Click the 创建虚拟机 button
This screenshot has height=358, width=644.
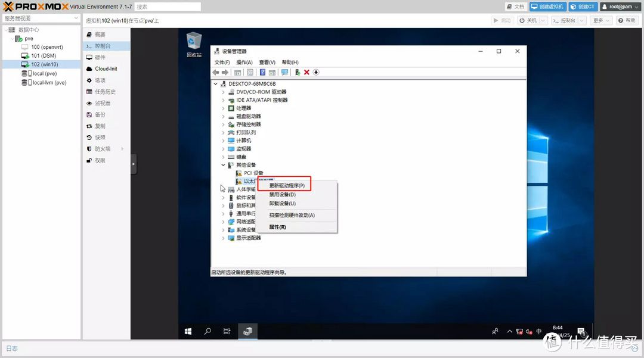(x=548, y=7)
